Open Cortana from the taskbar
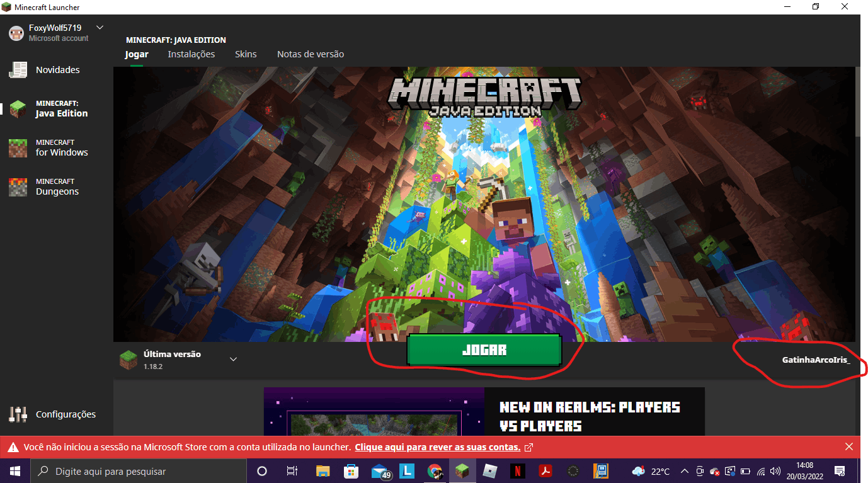Screen dimensions: 868x483 262,471
